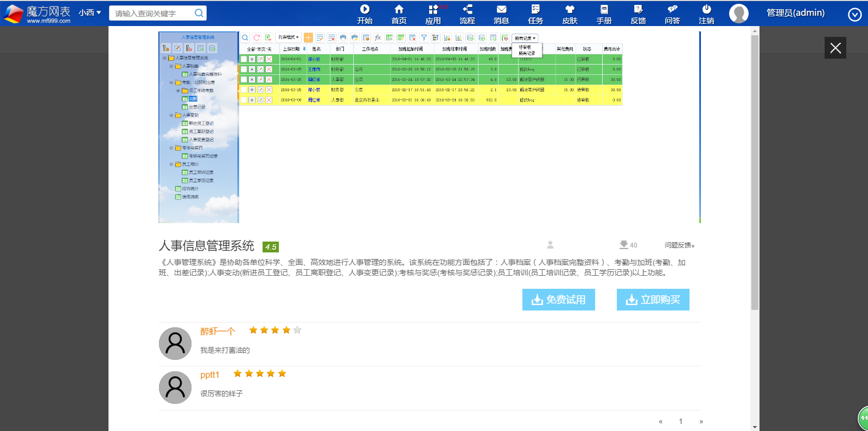Viewport: 868px width, 431px height.
Task: Go to previous reviews page «
Action: 661,421
